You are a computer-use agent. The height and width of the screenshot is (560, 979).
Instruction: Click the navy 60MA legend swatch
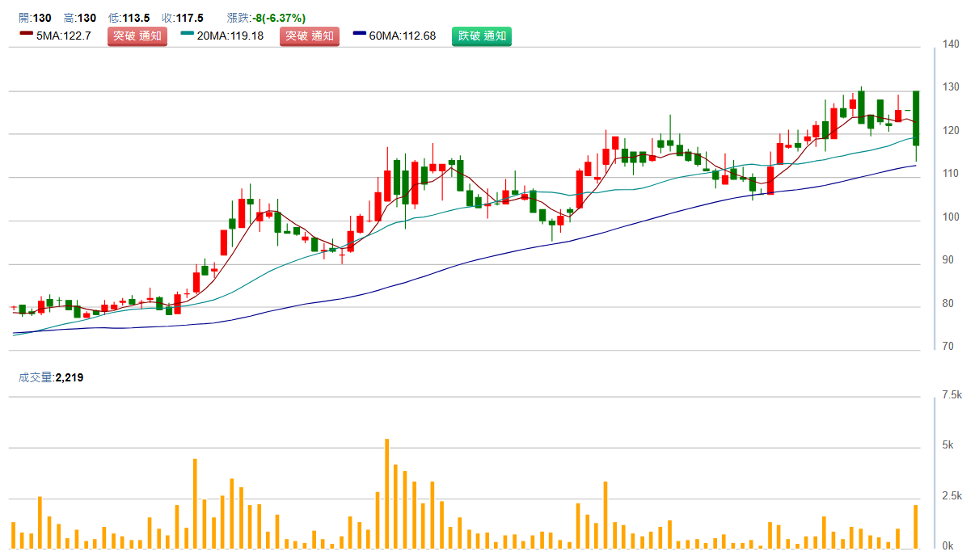click(360, 35)
